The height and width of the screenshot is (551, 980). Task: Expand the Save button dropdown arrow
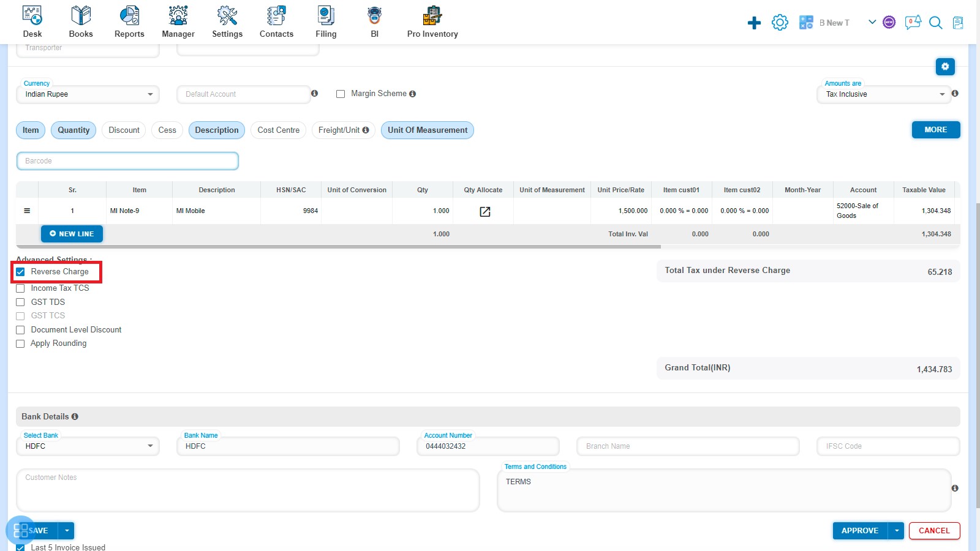point(66,531)
